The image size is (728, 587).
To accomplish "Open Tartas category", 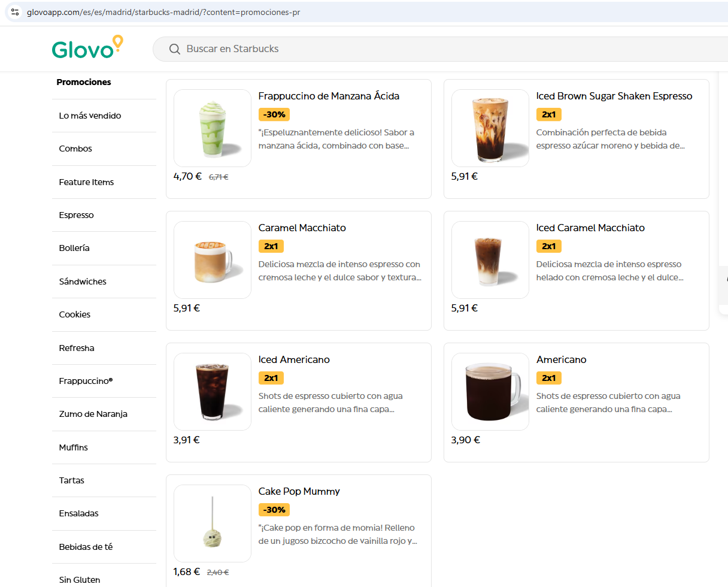I will point(71,480).
